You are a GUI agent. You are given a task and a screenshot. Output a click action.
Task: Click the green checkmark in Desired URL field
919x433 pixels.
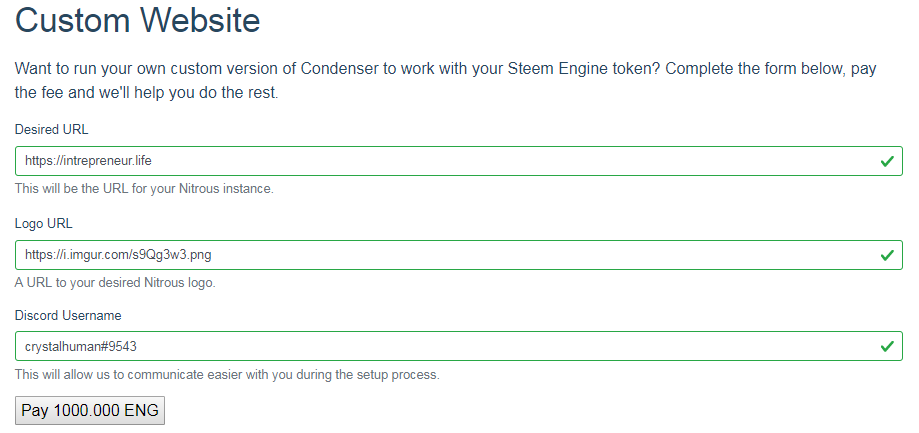pos(887,161)
